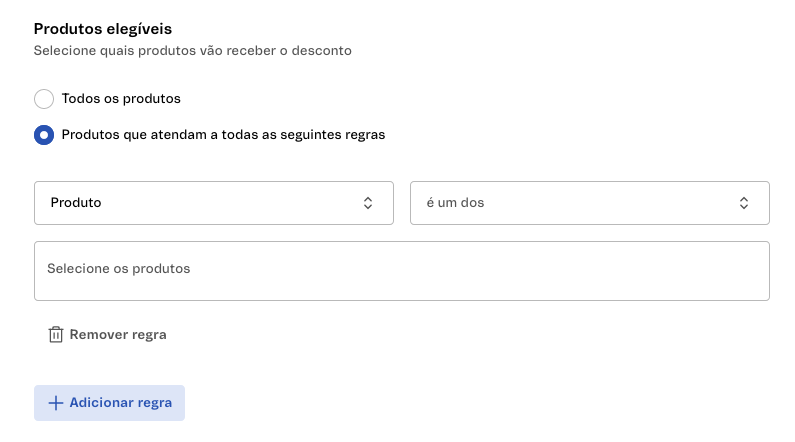The width and height of the screenshot is (795, 442).
Task: Click the 'Produtos que atendam a todas' label
Action: click(223, 134)
